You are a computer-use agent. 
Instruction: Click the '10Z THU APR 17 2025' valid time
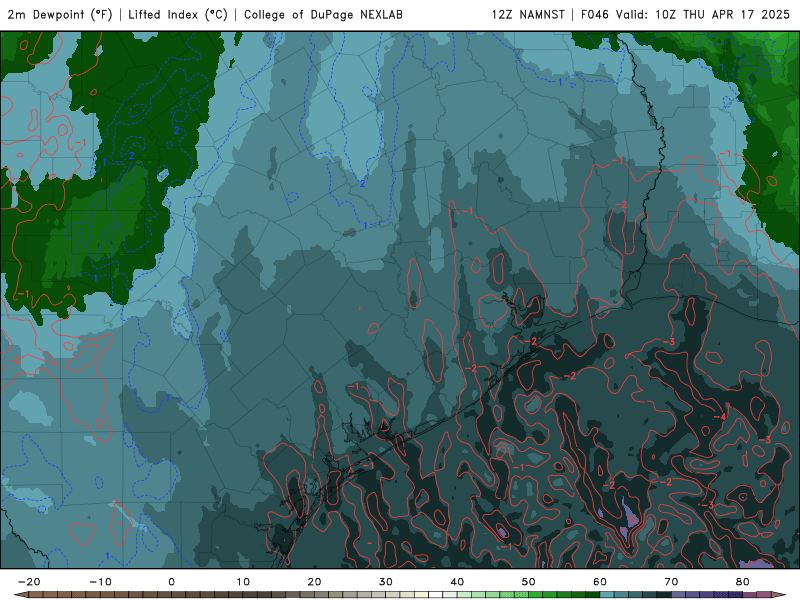[x=722, y=14]
